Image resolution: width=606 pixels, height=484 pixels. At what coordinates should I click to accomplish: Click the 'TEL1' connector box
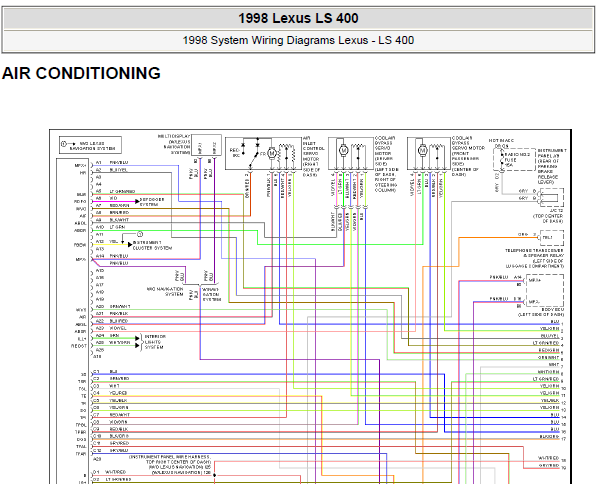pos(552,237)
